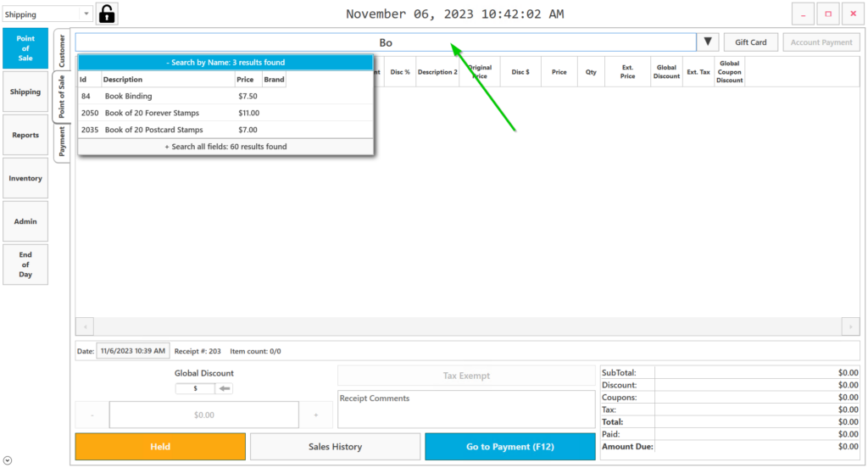This screenshot has height=468, width=868.
Task: Expand the search box dropdown arrow
Action: click(x=708, y=42)
